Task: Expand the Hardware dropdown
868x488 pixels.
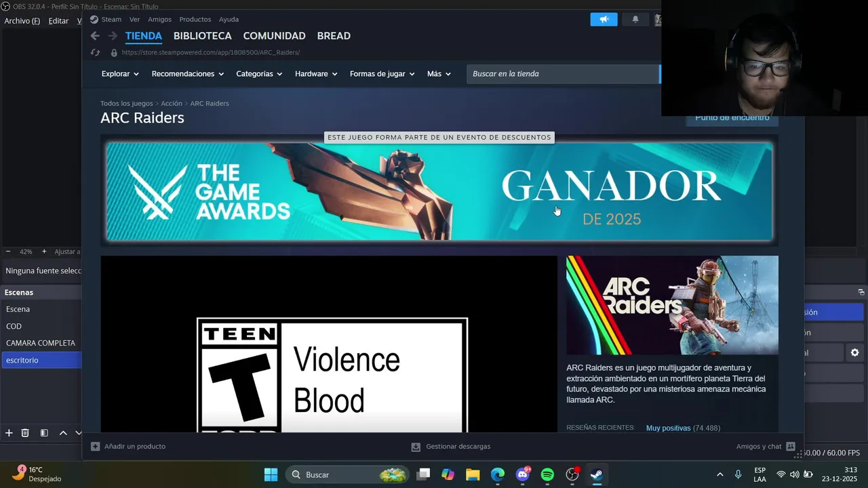Action: pos(316,74)
